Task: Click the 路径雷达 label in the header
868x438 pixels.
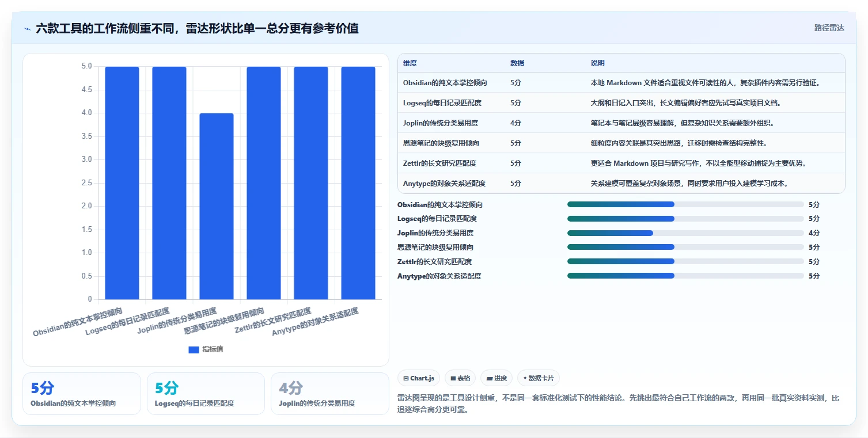Action: [829, 28]
